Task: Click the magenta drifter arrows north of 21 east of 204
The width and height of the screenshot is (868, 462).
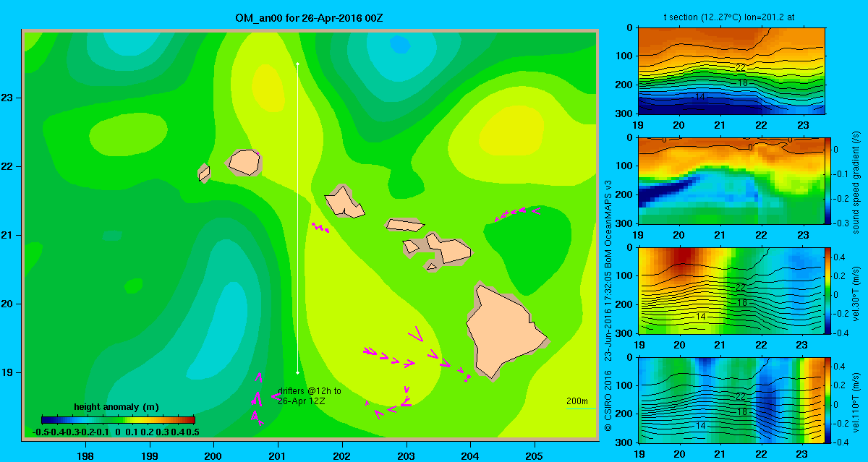Action: 516,213
